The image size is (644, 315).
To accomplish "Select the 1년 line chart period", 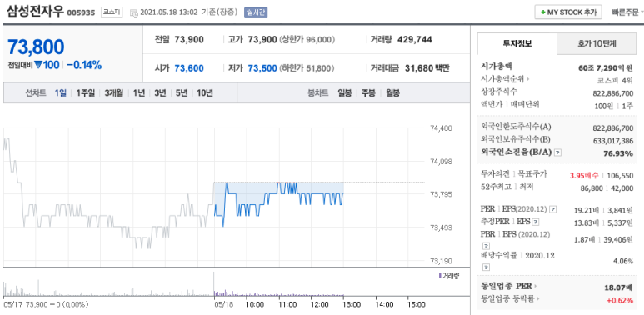I will coord(139,92).
